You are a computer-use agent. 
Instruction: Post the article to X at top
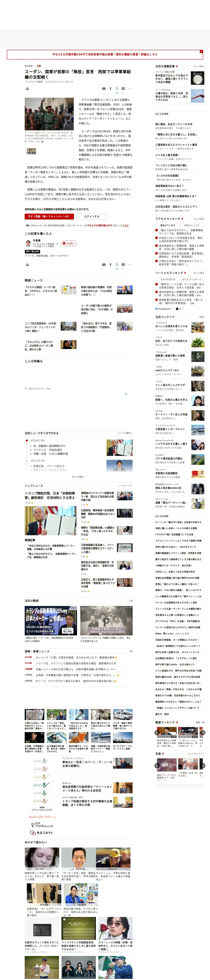[117, 89]
